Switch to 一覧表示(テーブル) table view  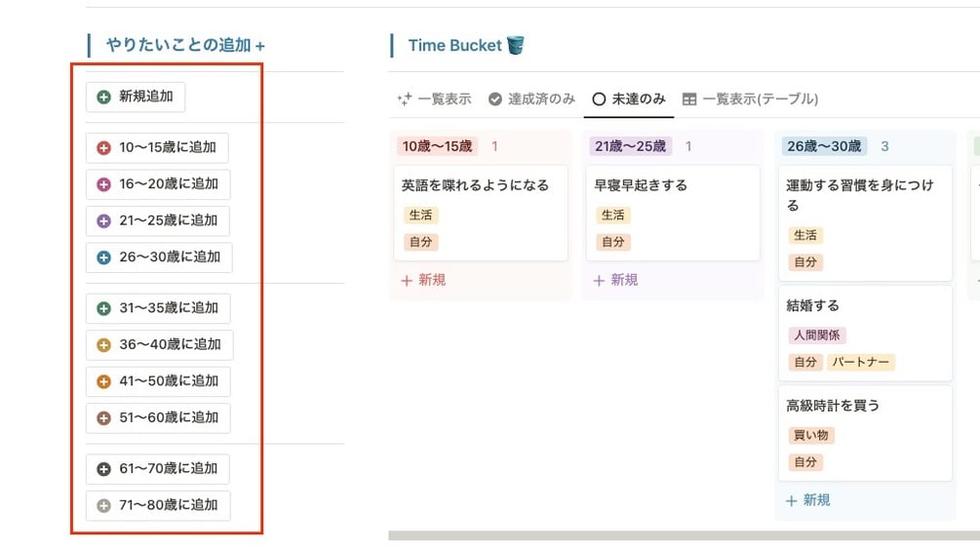tap(750, 98)
